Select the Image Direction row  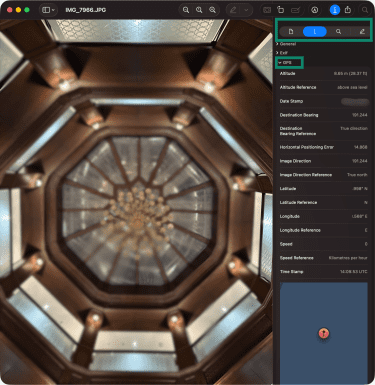(323, 161)
